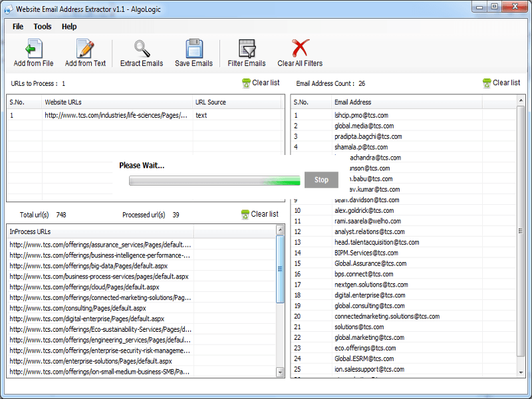Click the Save Emails floppy disk icon
Image resolution: width=532 pixels, height=399 pixels.
click(x=194, y=49)
